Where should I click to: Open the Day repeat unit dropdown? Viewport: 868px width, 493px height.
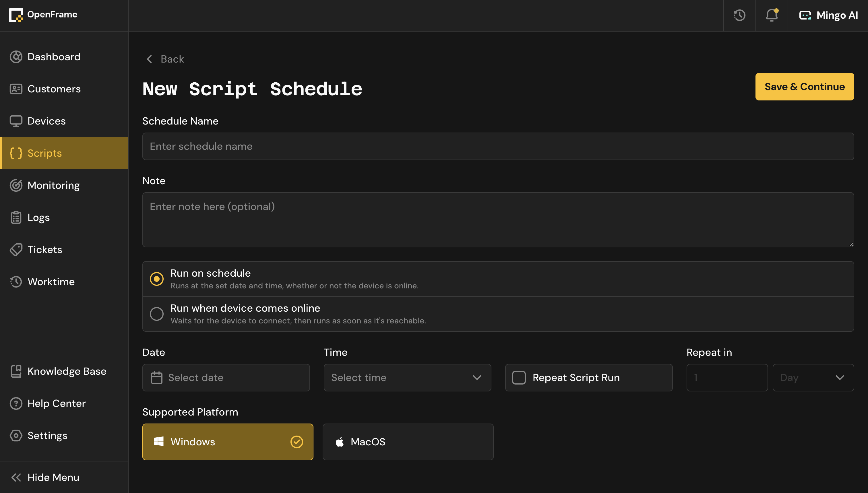pyautogui.click(x=813, y=378)
